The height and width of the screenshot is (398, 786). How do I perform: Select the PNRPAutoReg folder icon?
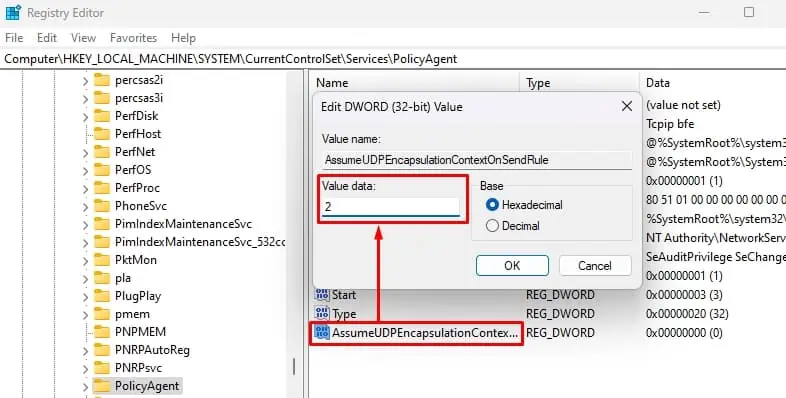[x=102, y=350]
